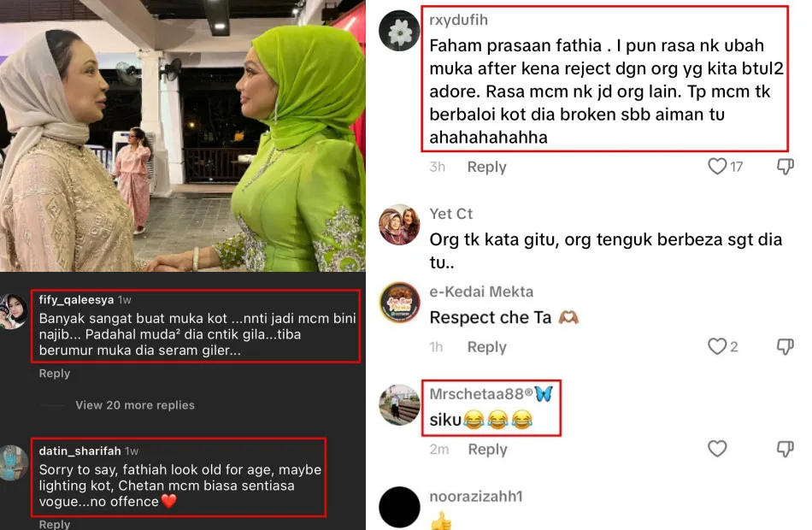Dislike e-Kedai Mekta's comment thumbs-down

[x=785, y=346]
